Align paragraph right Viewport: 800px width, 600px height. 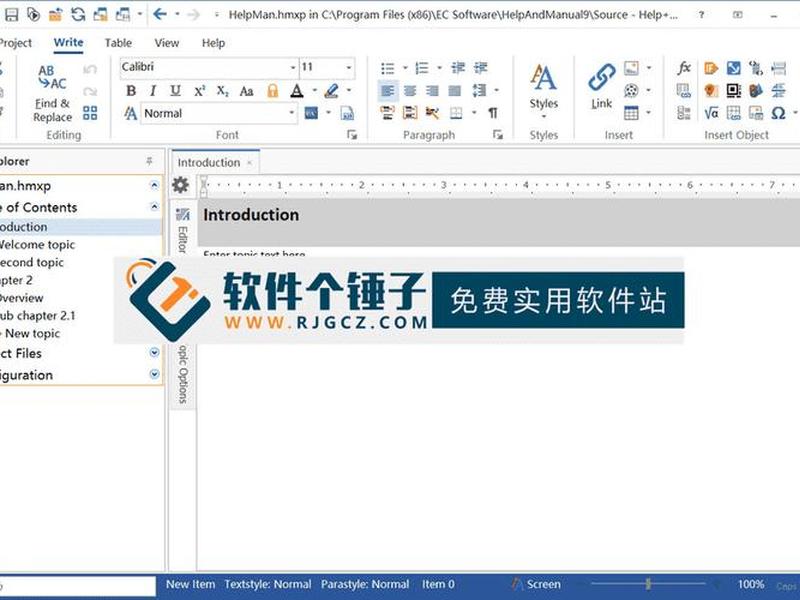pyautogui.click(x=432, y=91)
